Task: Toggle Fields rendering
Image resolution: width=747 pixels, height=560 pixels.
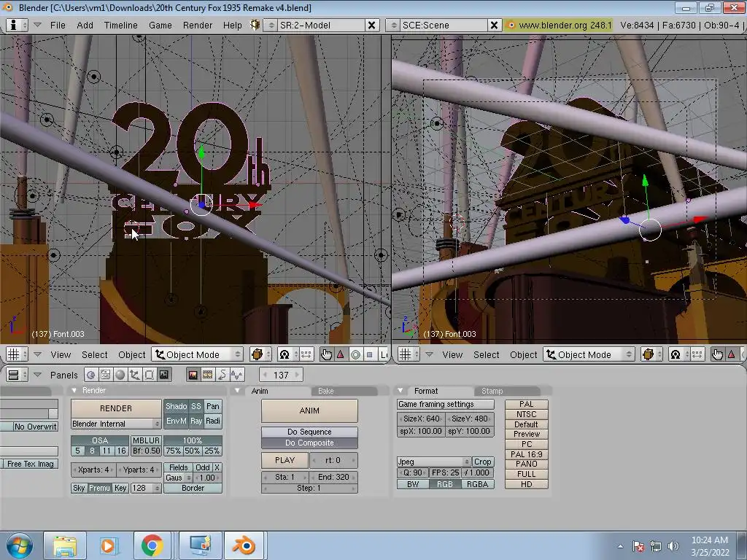Action: pos(179,467)
